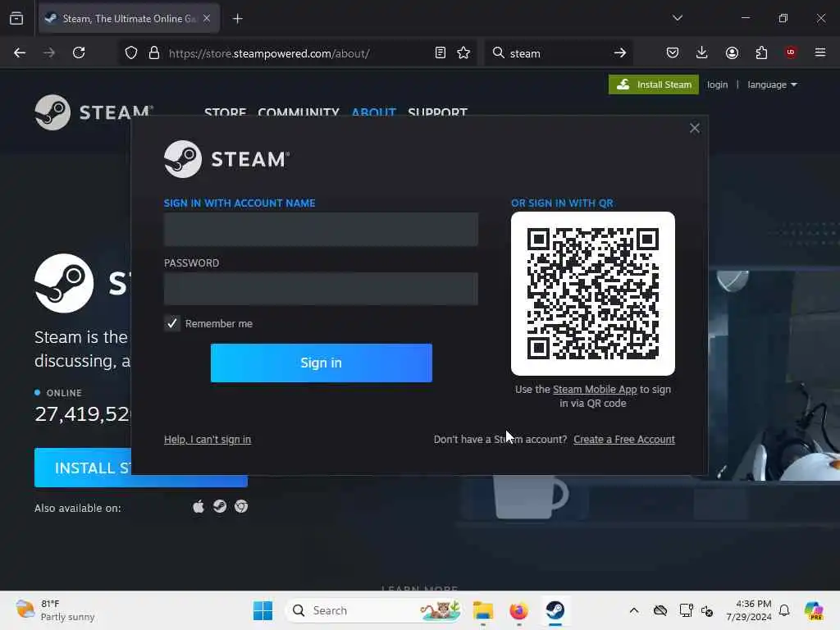Click the OneDrive tray icon
This screenshot has width=840, height=630.
(660, 610)
